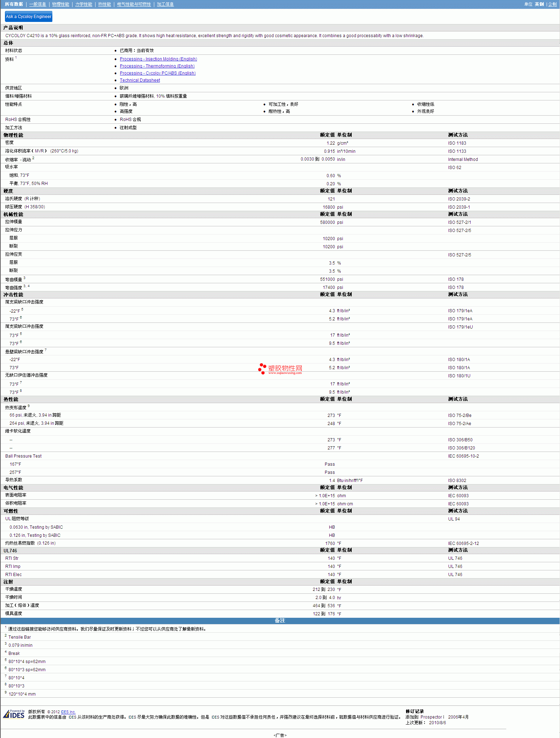560x738 pixels.
Task: Select the 弯曲强度 value 17400
Action: [329, 287]
